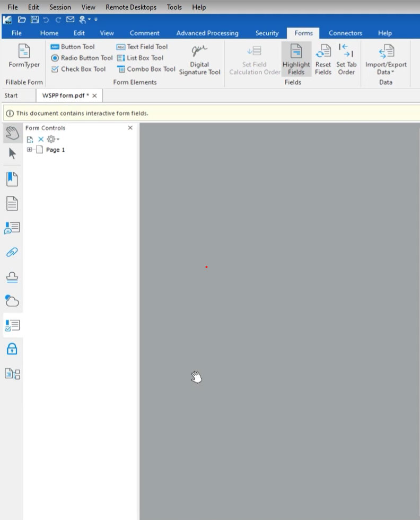420x520 pixels.
Task: Switch to the Security ribbon tab
Action: pos(267,33)
